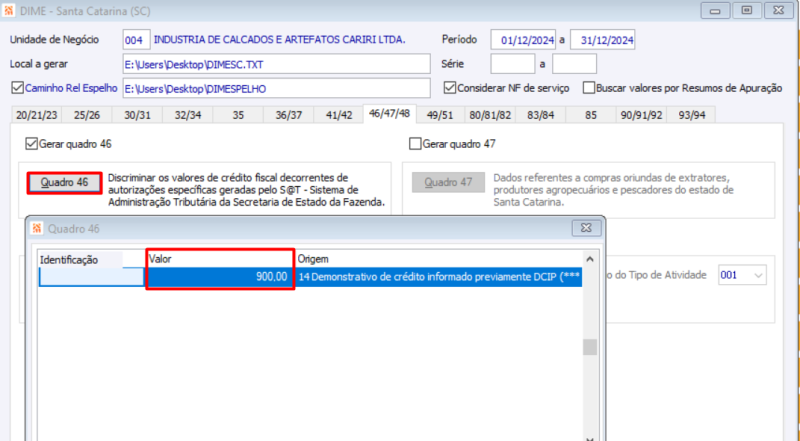Go to the 36/37 tab

pyautogui.click(x=289, y=115)
